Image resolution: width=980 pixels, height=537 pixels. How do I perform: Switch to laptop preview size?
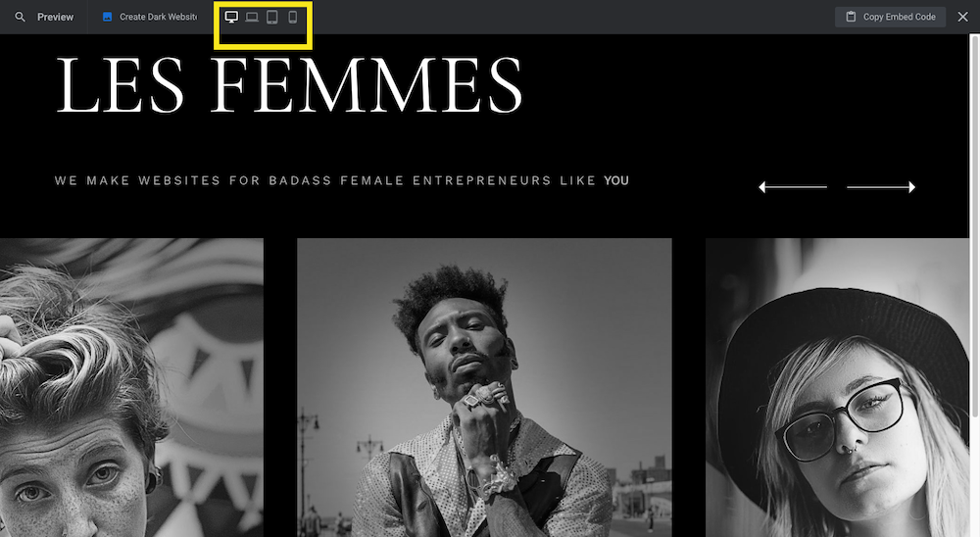(x=252, y=18)
